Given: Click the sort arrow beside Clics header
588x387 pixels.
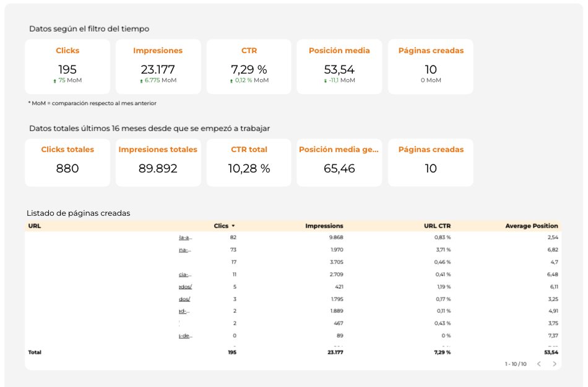Looking at the screenshot, I should point(233,226).
